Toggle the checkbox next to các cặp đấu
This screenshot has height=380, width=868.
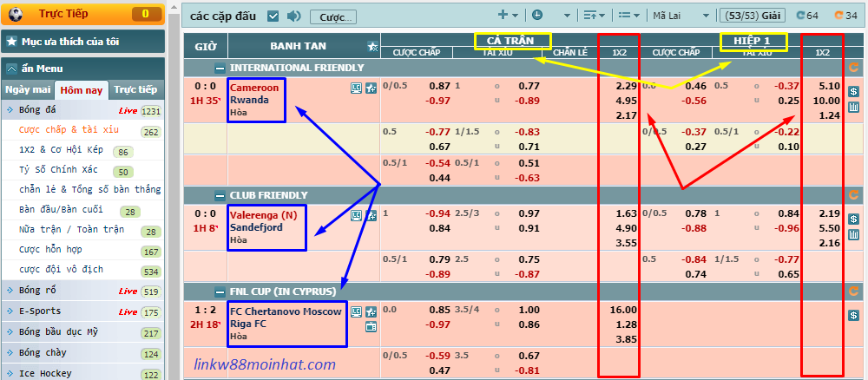[x=273, y=16]
